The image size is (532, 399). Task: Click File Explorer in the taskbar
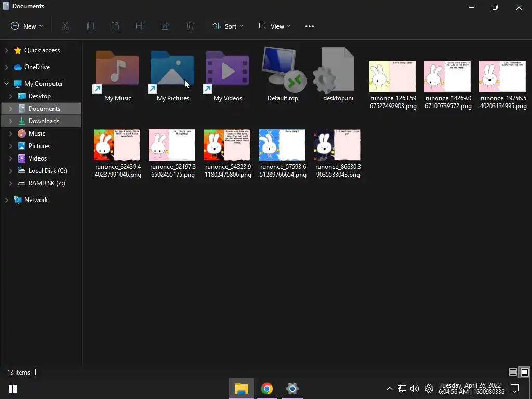coord(241,389)
